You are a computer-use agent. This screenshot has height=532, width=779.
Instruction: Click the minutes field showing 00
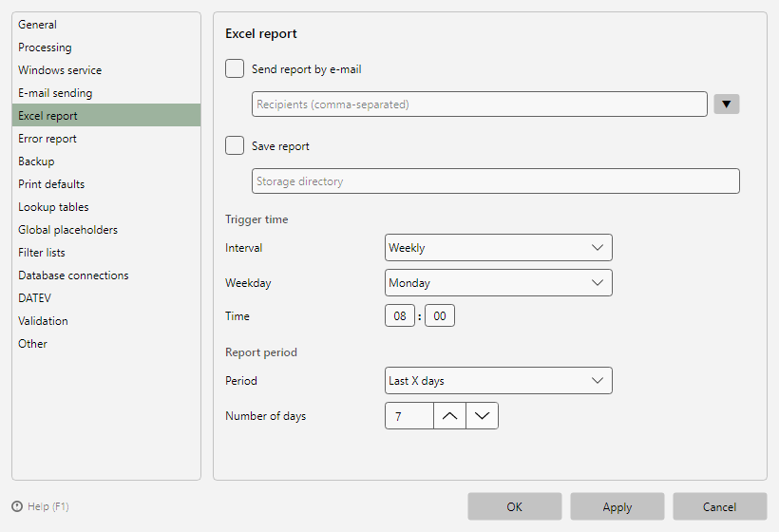coord(440,316)
